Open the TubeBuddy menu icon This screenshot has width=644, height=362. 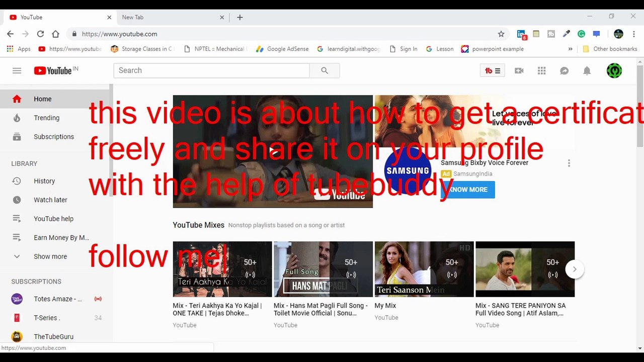[492, 71]
